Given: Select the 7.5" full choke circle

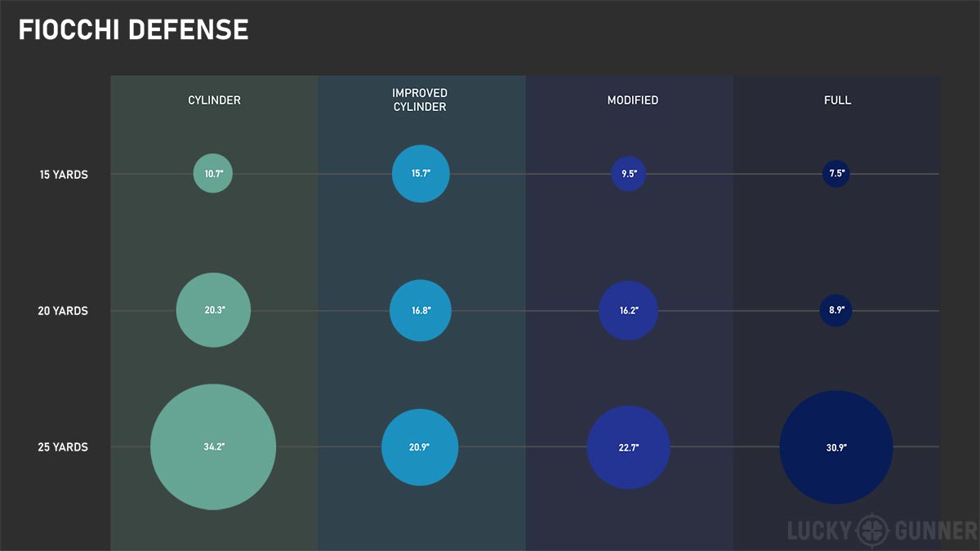Looking at the screenshot, I should coord(836,173).
